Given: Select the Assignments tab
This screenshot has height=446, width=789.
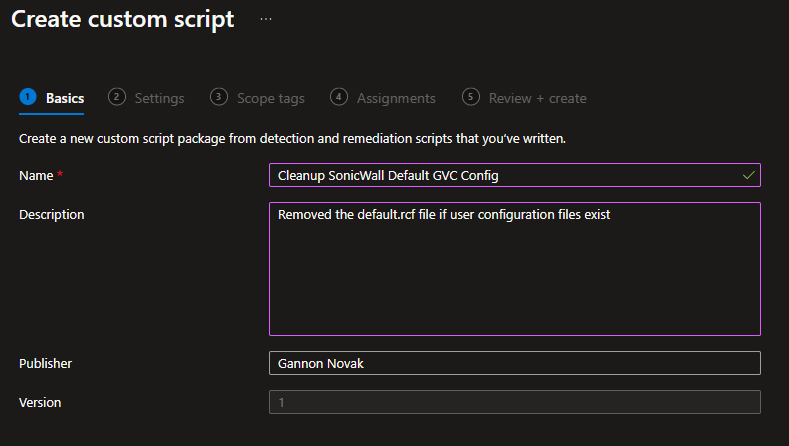Looking at the screenshot, I should 396,98.
